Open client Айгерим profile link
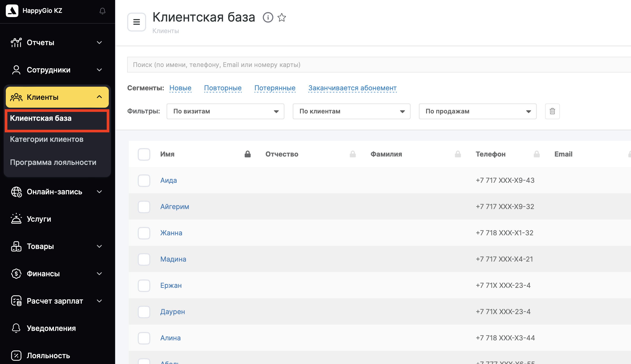 pos(175,207)
